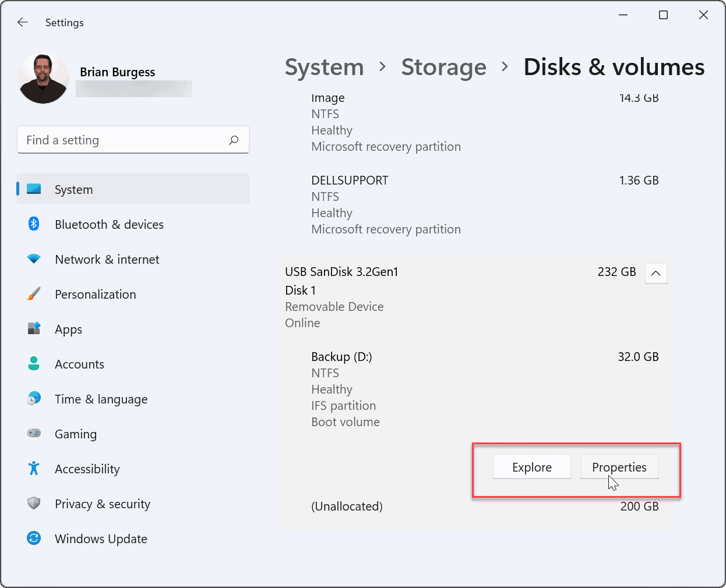Viewport: 726px width, 588px height.
Task: Click the Time & language clock icon
Action: click(33, 399)
